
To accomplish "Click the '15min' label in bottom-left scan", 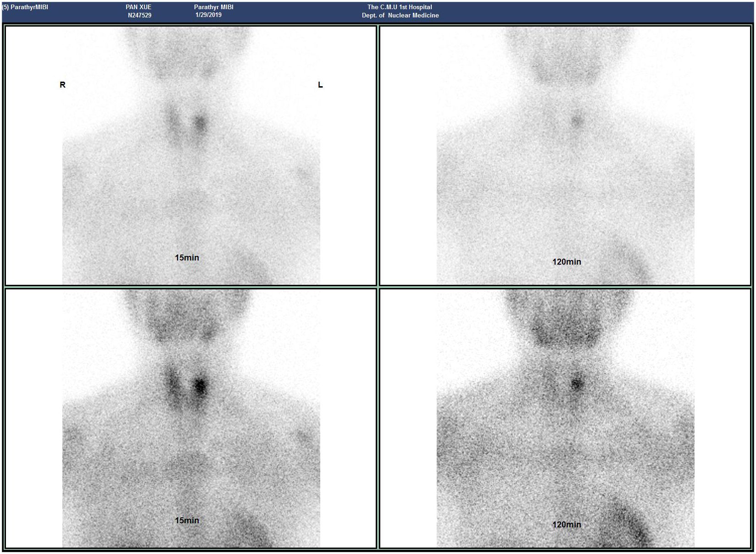I will pos(187,521).
